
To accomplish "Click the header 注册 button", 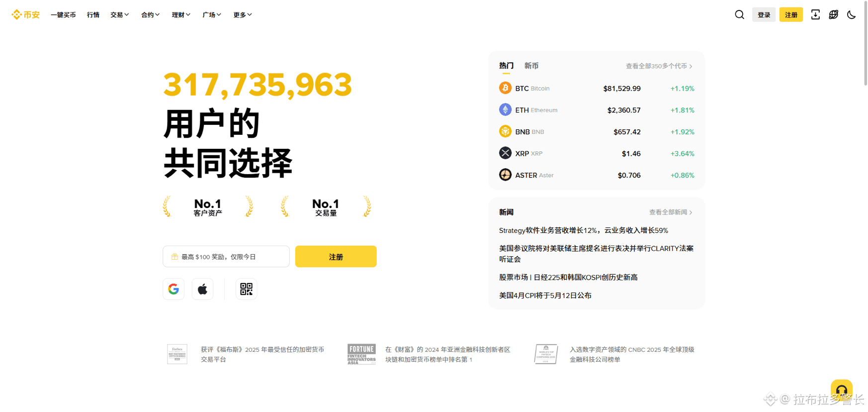I will pos(791,15).
